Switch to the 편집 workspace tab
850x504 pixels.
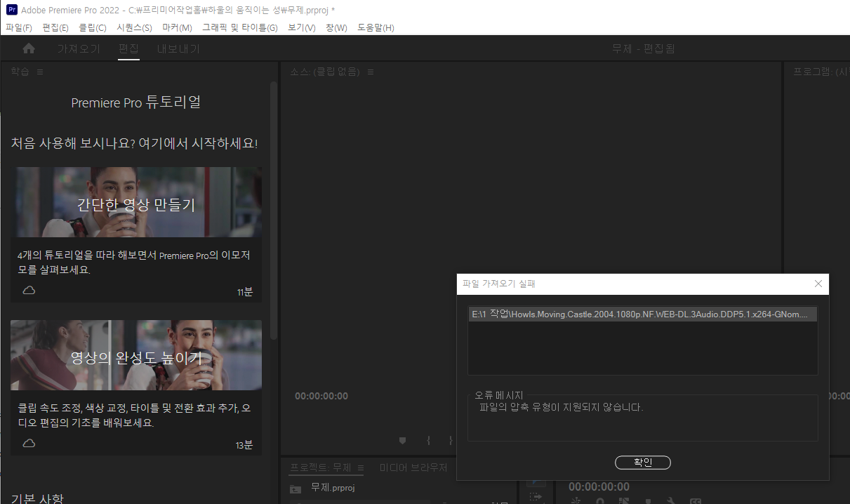click(x=128, y=48)
